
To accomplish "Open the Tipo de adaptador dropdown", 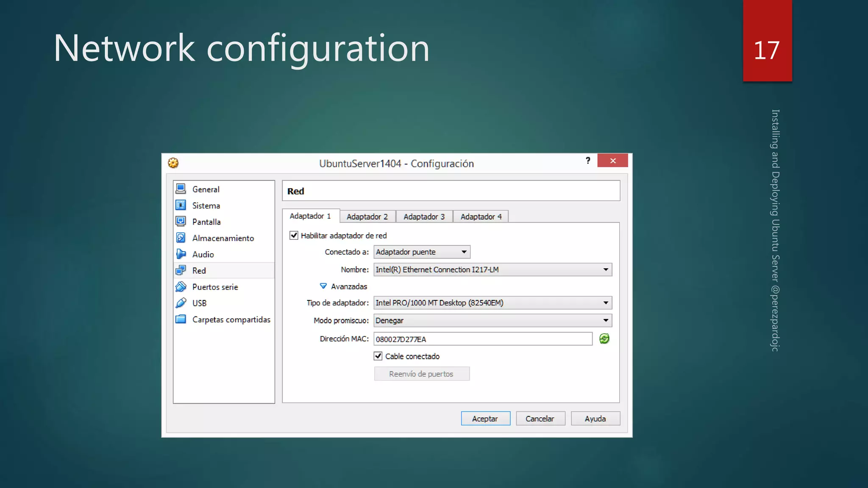I will tap(492, 303).
